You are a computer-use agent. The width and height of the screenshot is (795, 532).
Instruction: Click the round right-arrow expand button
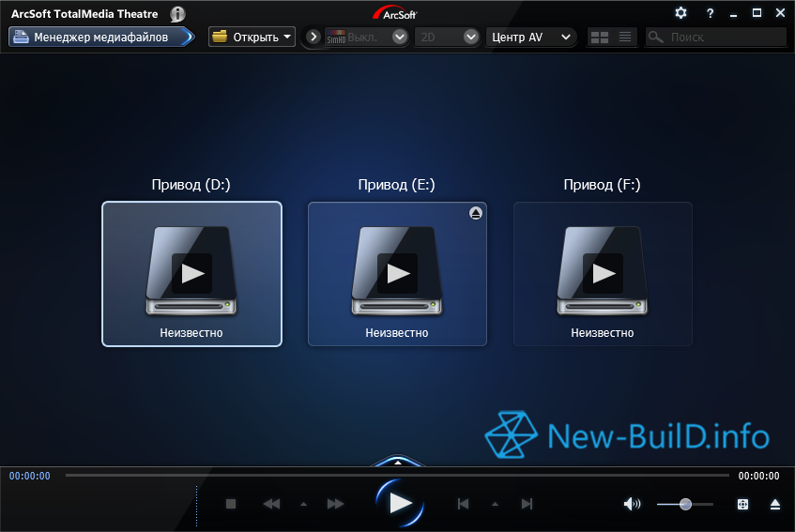(313, 37)
